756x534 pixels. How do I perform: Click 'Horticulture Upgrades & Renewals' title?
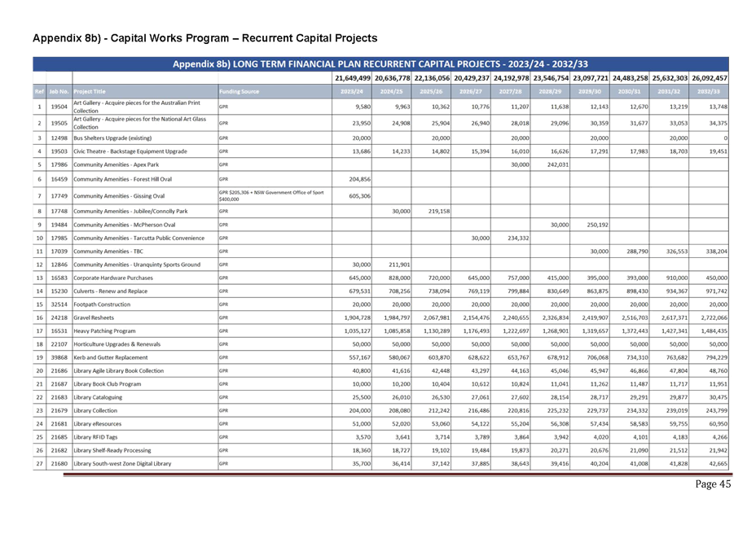(117, 344)
